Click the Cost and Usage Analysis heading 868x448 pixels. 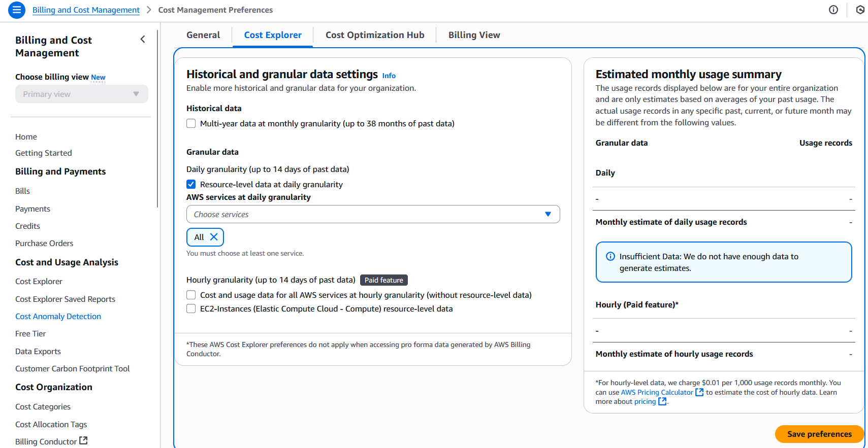(67, 262)
